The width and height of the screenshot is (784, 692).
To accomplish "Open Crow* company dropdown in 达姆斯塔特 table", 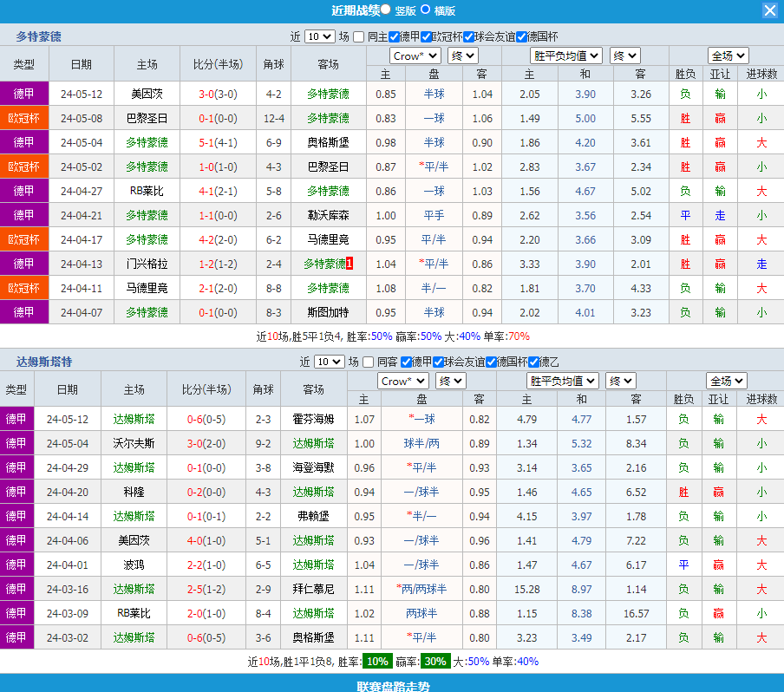I will pos(403,381).
